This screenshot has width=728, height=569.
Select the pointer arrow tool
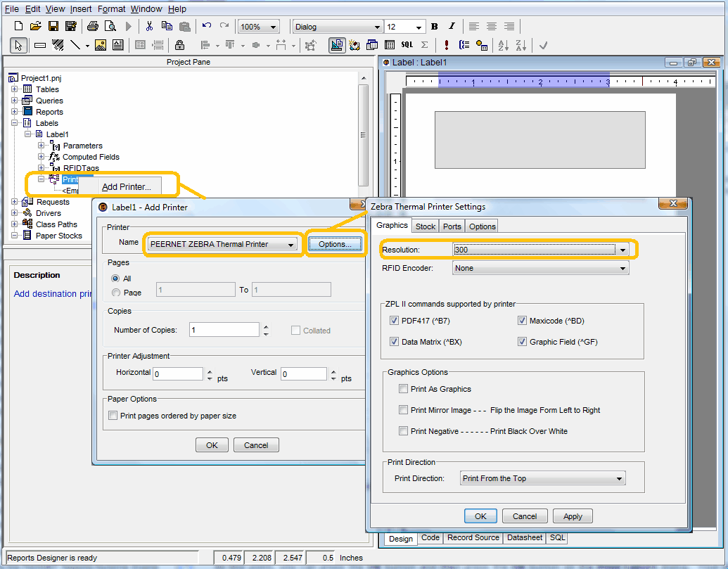click(18, 45)
